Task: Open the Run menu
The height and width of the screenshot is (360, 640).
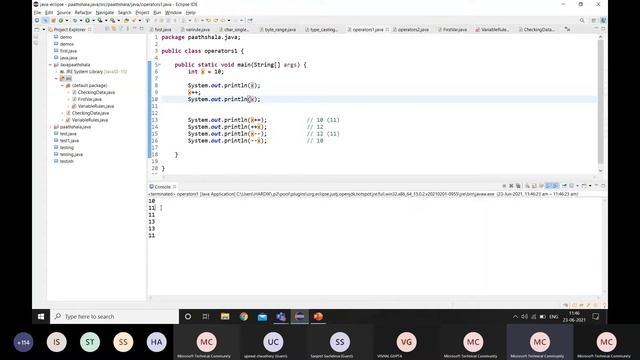Action: tap(157, 13)
